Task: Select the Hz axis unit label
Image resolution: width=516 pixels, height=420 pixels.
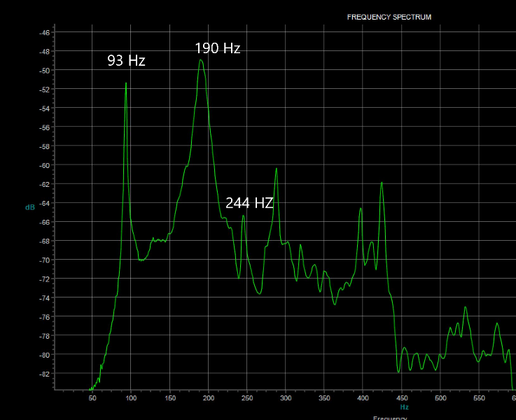Action: 405,407
